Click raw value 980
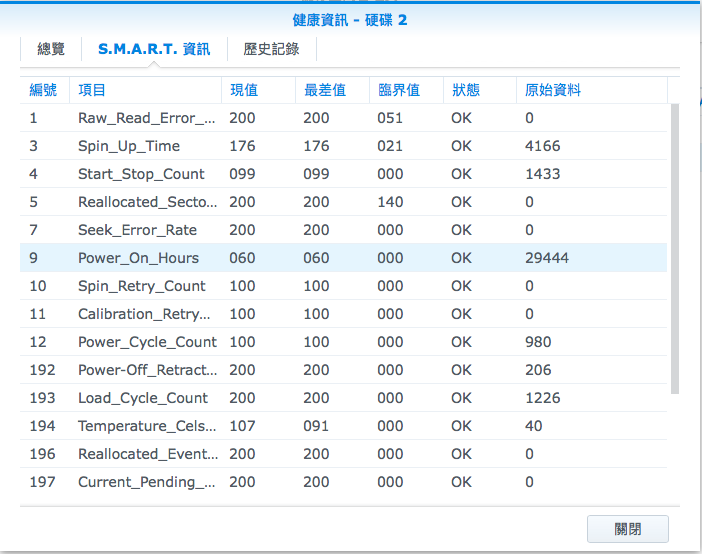The width and height of the screenshot is (702, 554). click(538, 342)
